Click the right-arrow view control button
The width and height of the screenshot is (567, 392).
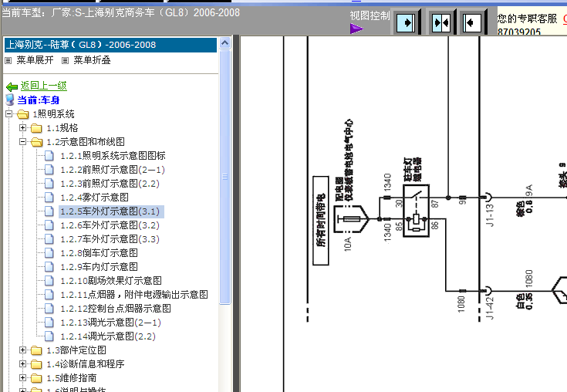coord(406,23)
